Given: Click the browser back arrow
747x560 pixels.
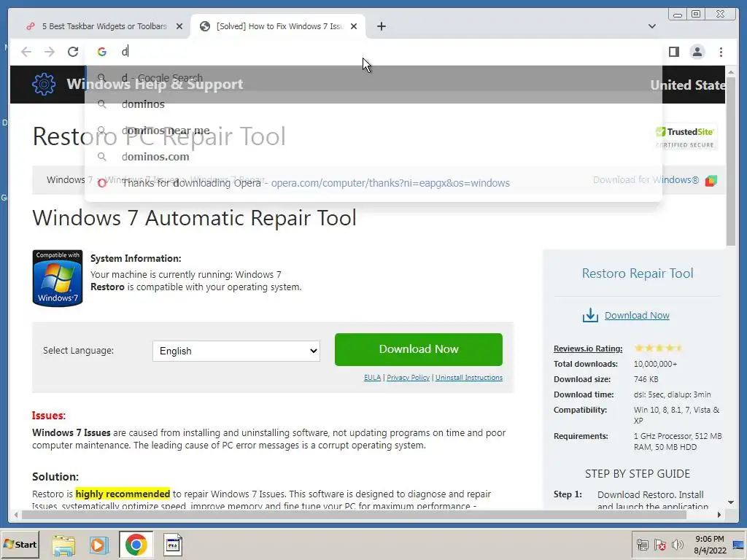Looking at the screenshot, I should pos(26,52).
